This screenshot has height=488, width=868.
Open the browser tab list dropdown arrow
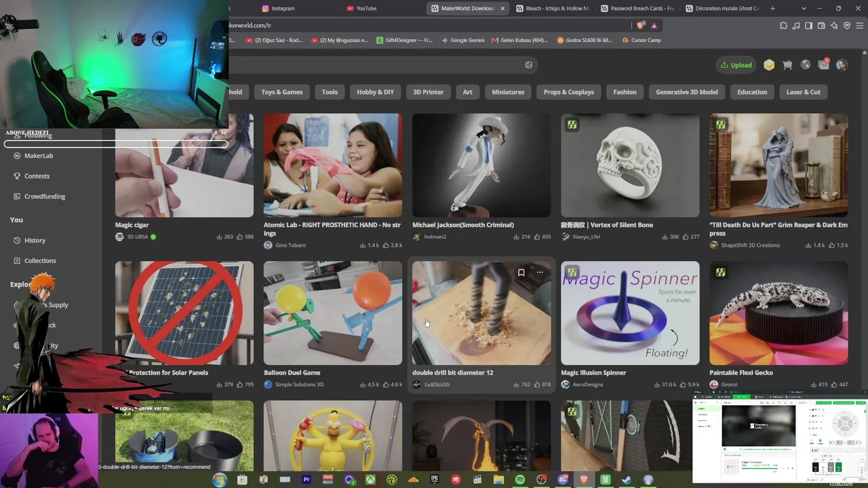point(804,8)
